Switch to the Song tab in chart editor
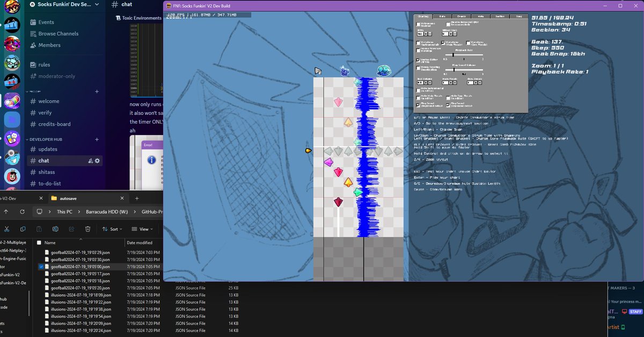Screen dimensions: 644x337 pyautogui.click(x=518, y=17)
